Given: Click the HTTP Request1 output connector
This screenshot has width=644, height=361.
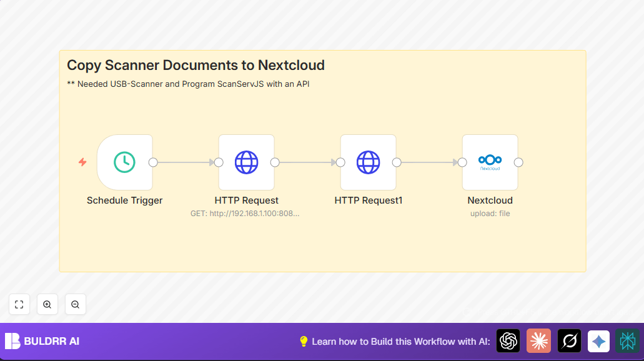Looking at the screenshot, I should pyautogui.click(x=397, y=162).
